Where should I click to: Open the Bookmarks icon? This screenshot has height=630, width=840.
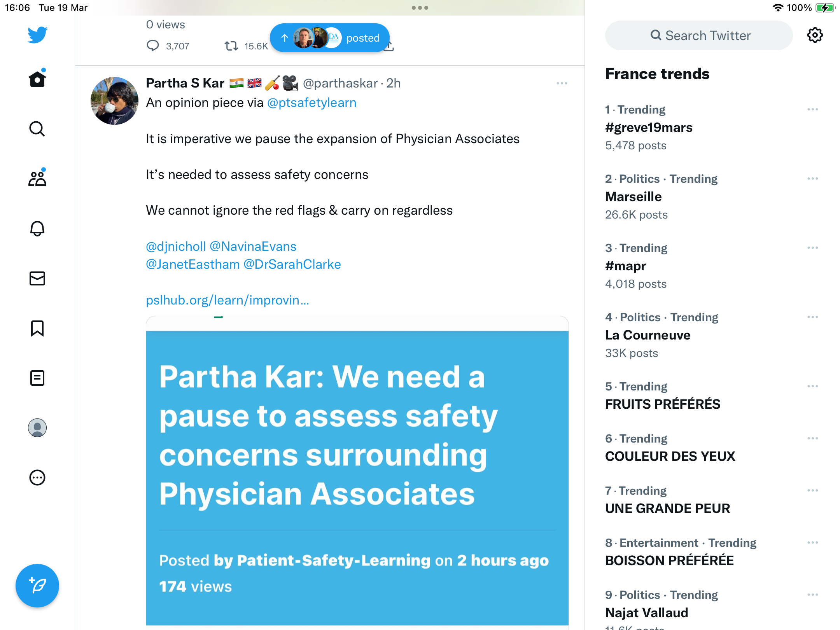(37, 328)
